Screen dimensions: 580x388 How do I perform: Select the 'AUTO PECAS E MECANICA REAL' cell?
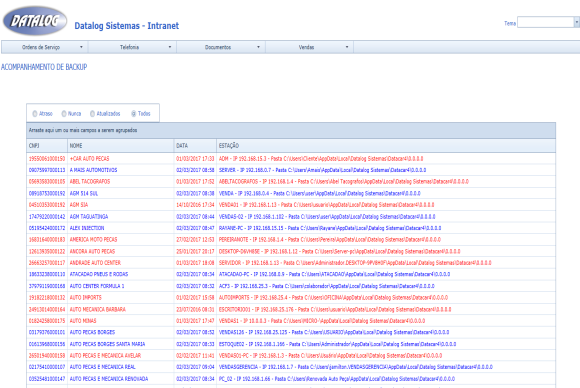pyautogui.click(x=121, y=367)
